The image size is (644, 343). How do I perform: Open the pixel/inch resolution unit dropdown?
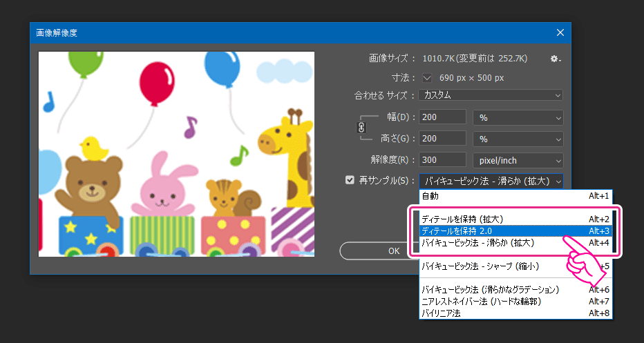[x=518, y=160]
